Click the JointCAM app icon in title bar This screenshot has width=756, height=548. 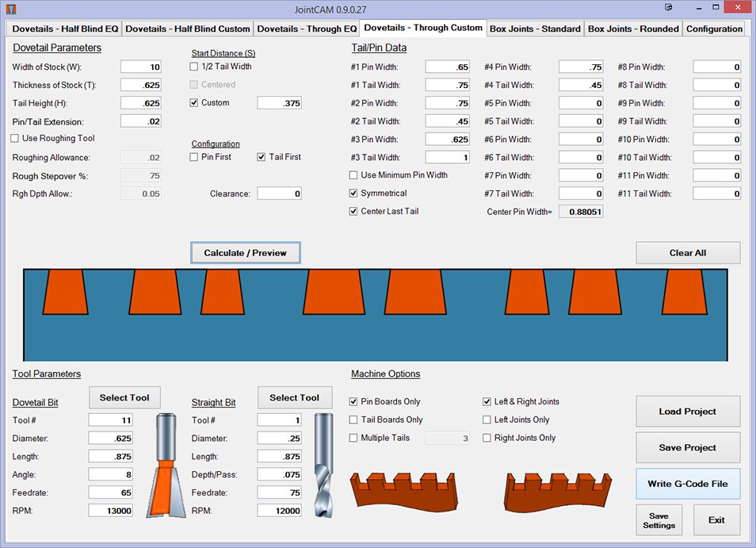[10, 9]
